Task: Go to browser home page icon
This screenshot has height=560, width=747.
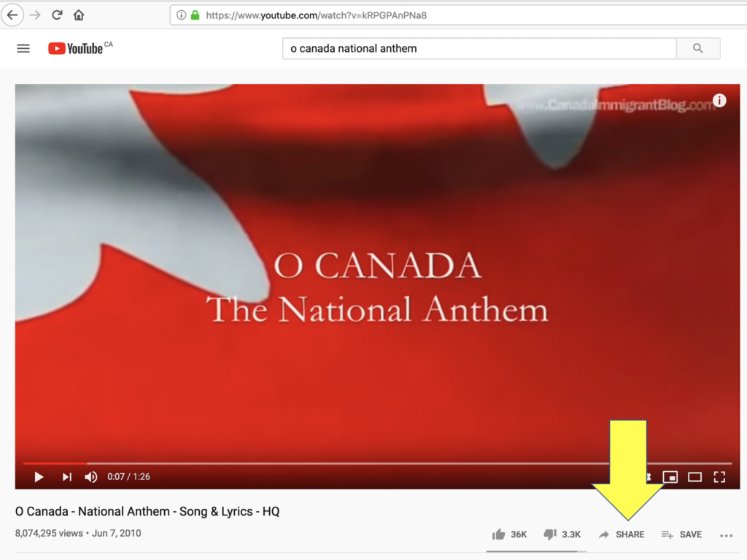Action: [x=79, y=15]
